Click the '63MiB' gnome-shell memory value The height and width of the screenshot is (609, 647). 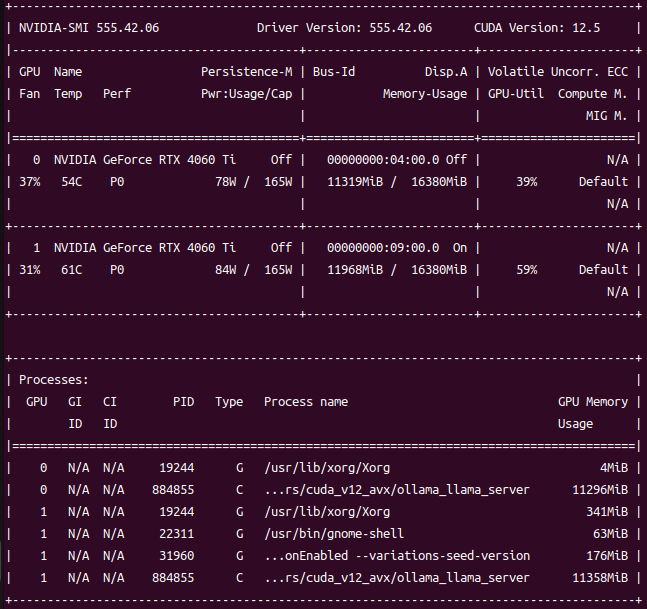(611, 534)
